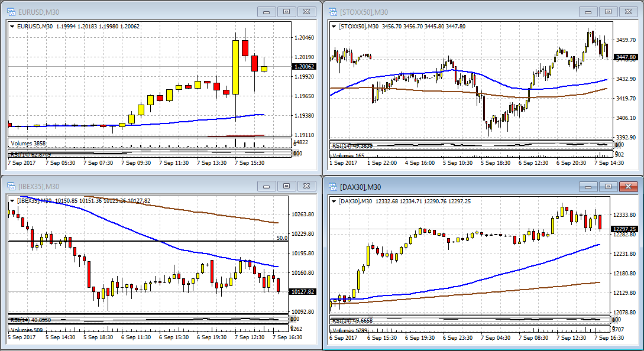Image resolution: width=644 pixels, height=351 pixels.
Task: Activate the STOXX50,M30 window title bar
Action: coord(452,12)
